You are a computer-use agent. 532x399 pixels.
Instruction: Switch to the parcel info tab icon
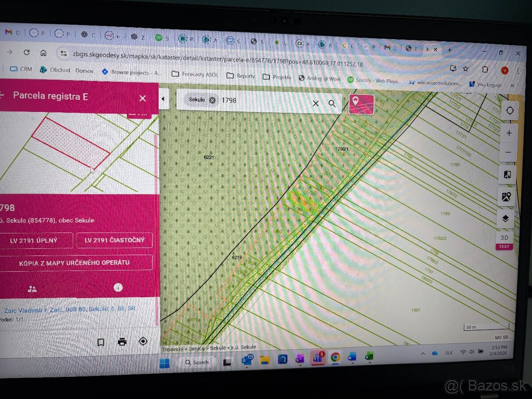[x=118, y=287]
